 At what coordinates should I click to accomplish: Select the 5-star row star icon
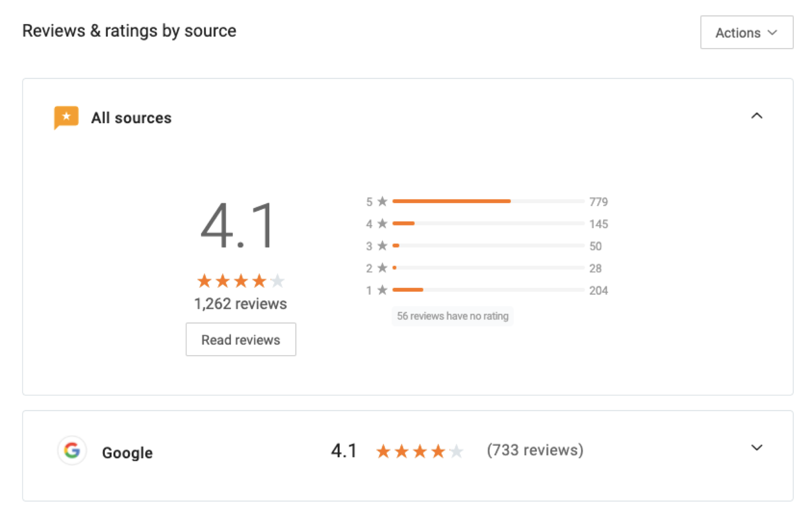(x=382, y=201)
